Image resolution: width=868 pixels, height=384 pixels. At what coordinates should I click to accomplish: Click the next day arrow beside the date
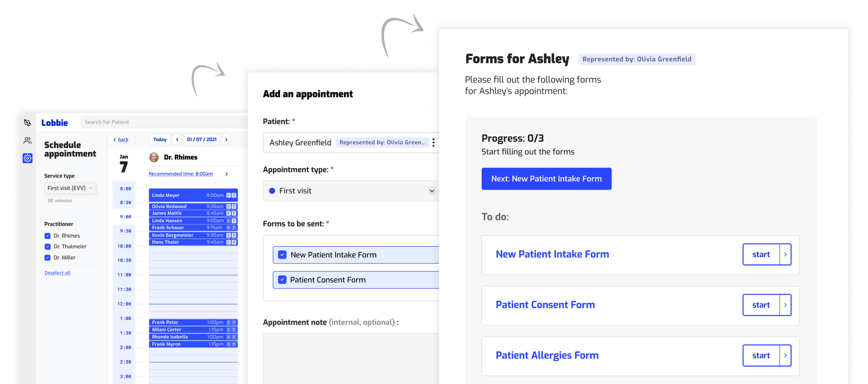(x=227, y=139)
